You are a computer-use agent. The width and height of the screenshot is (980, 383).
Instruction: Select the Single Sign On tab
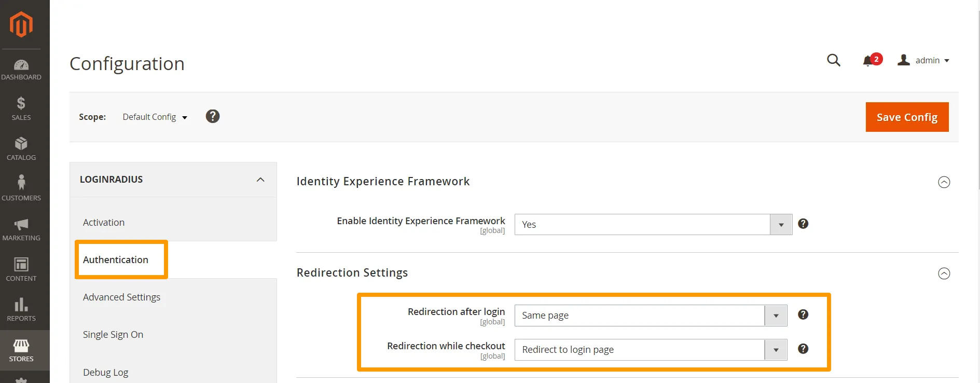[x=113, y=335]
